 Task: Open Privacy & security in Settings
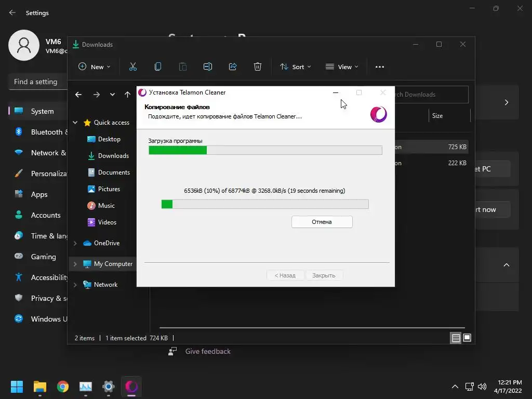coord(38,298)
